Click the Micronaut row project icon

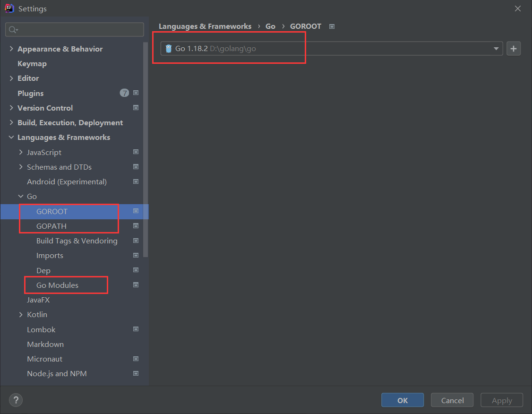coord(136,359)
